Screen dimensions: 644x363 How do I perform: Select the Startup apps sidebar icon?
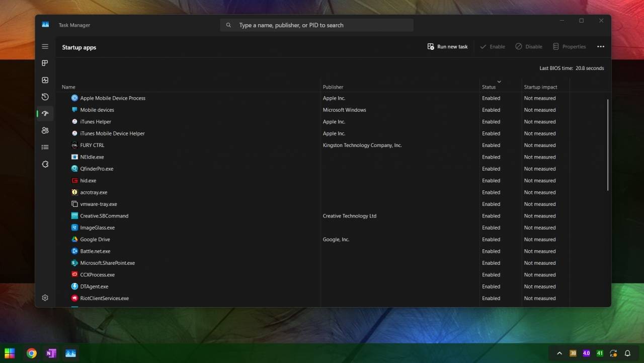pos(45,113)
